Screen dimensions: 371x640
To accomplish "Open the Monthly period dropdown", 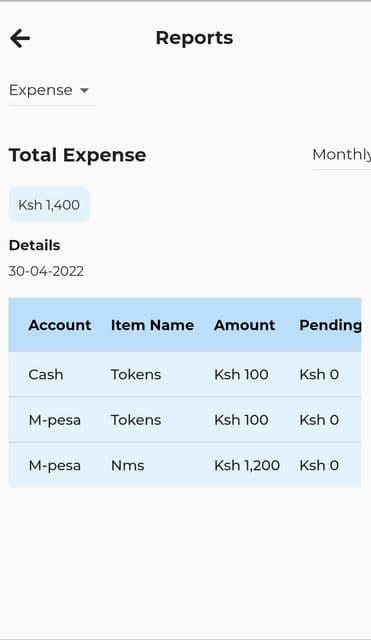I will [x=341, y=155].
